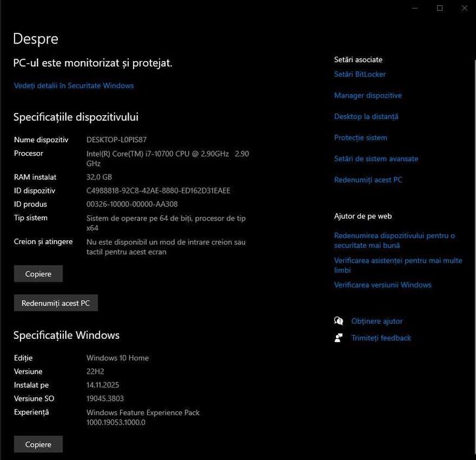
Task: Click the RAM instalat label
Action: click(36, 177)
